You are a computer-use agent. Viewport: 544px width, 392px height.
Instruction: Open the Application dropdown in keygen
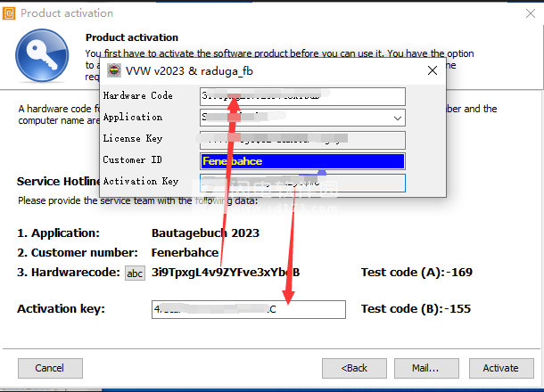pyautogui.click(x=398, y=118)
